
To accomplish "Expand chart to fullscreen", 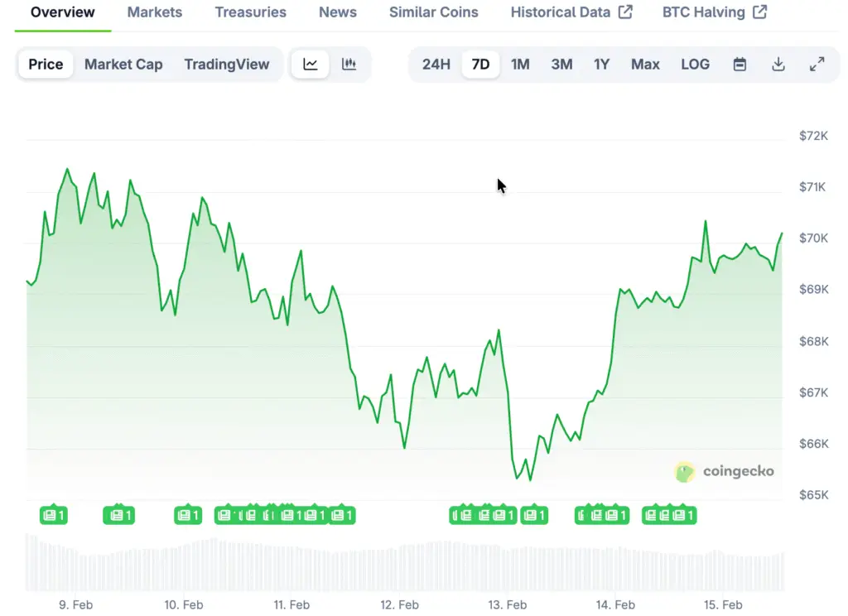I will [817, 65].
